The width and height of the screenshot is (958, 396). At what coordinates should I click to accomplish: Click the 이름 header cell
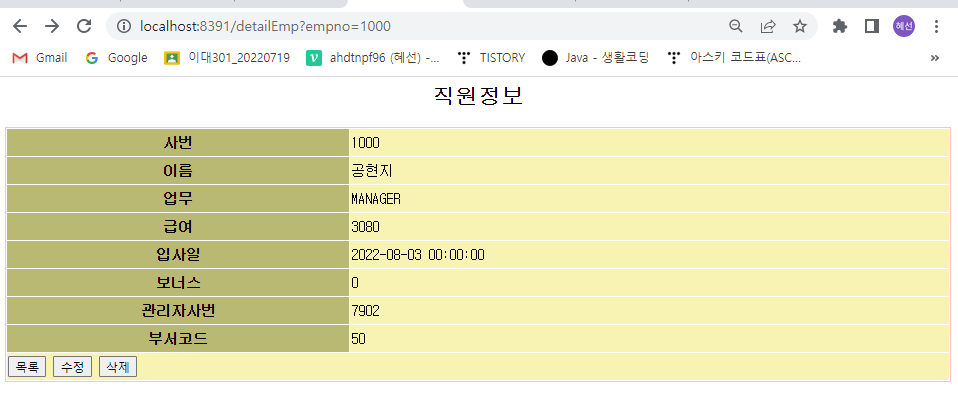pos(178,171)
